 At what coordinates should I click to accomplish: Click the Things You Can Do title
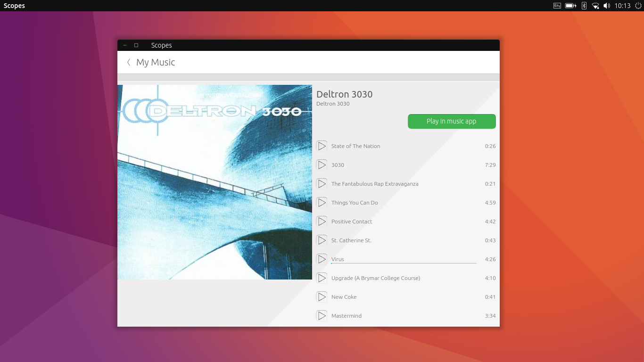pos(355,203)
